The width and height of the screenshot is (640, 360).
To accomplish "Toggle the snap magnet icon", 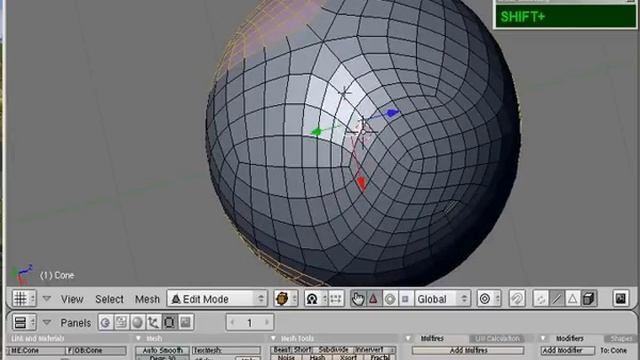I will click(517, 299).
